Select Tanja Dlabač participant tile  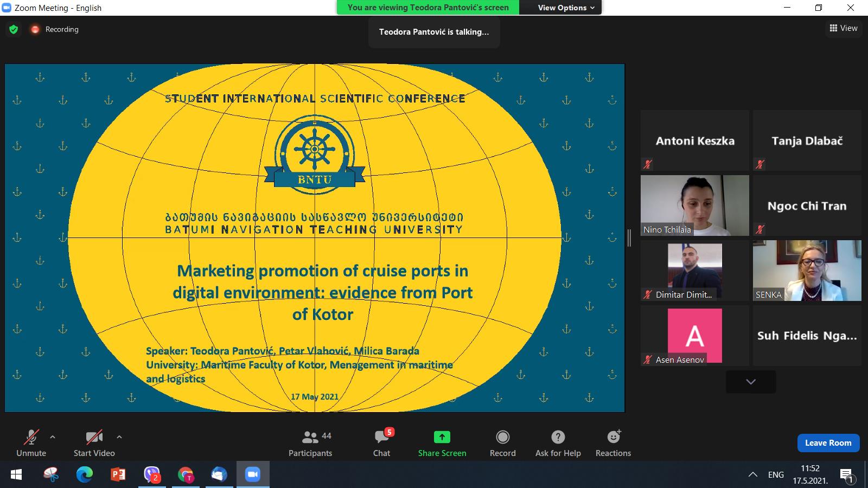[x=807, y=140]
